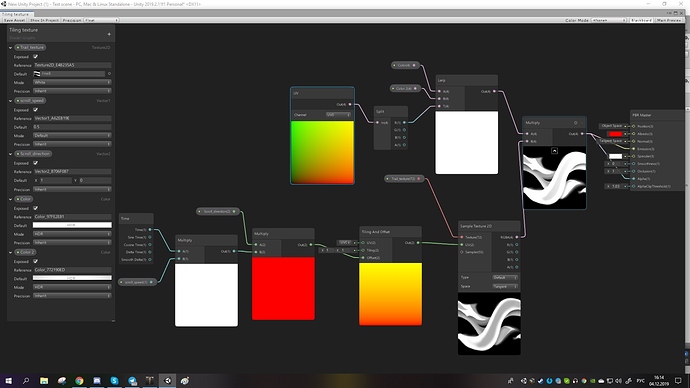Click the red Albedo color swatch
Viewport: 690px width, 388px height.
pyautogui.click(x=615, y=134)
